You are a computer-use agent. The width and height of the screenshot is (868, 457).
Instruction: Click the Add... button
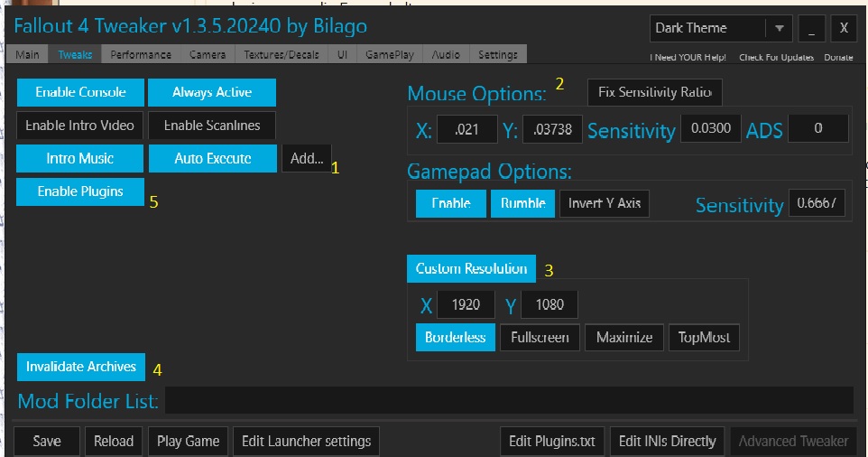coord(307,158)
